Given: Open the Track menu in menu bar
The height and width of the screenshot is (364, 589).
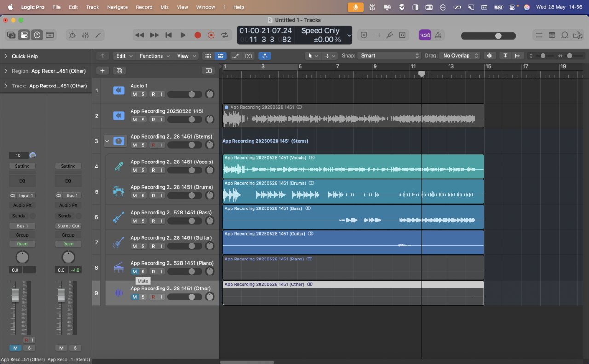Looking at the screenshot, I should [x=92, y=7].
